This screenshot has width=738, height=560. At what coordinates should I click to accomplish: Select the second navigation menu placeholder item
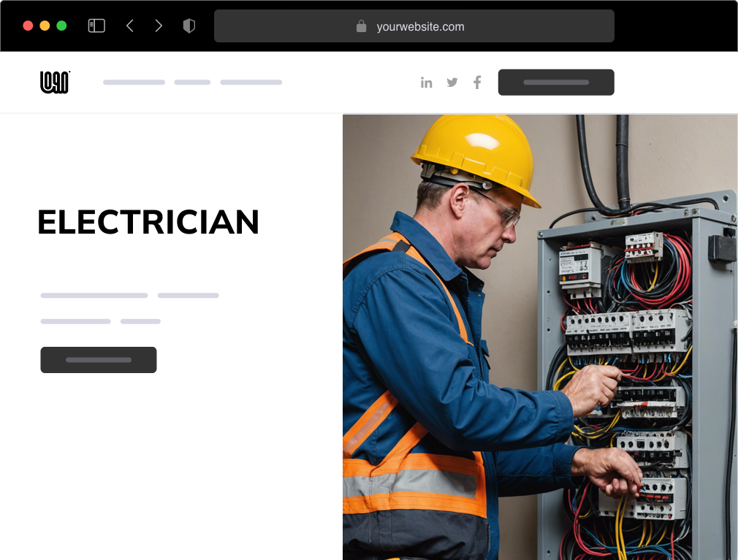(x=191, y=82)
